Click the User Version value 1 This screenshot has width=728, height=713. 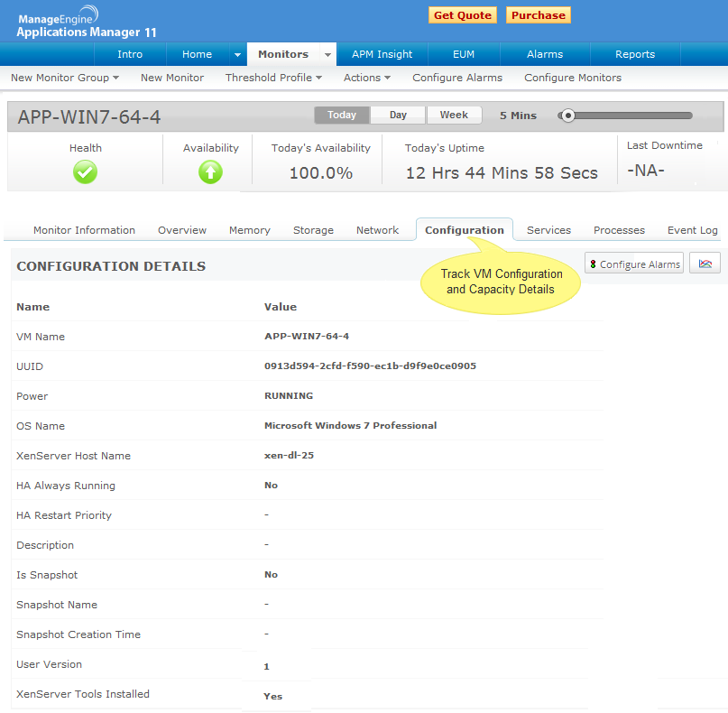266,666
